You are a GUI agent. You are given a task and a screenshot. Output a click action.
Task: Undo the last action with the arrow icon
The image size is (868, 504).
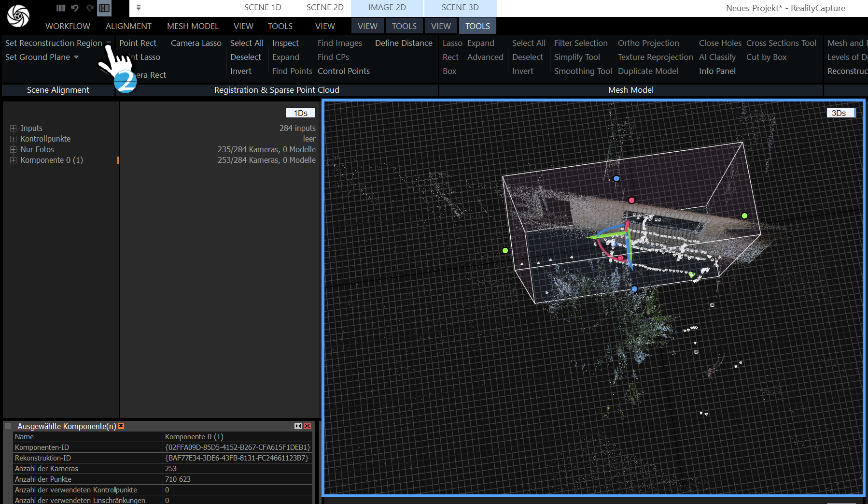click(75, 8)
